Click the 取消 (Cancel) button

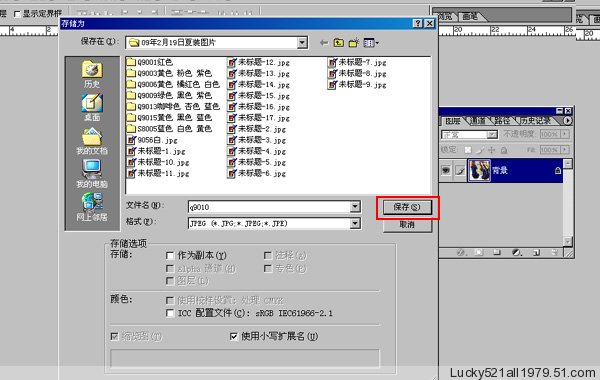[407, 225]
